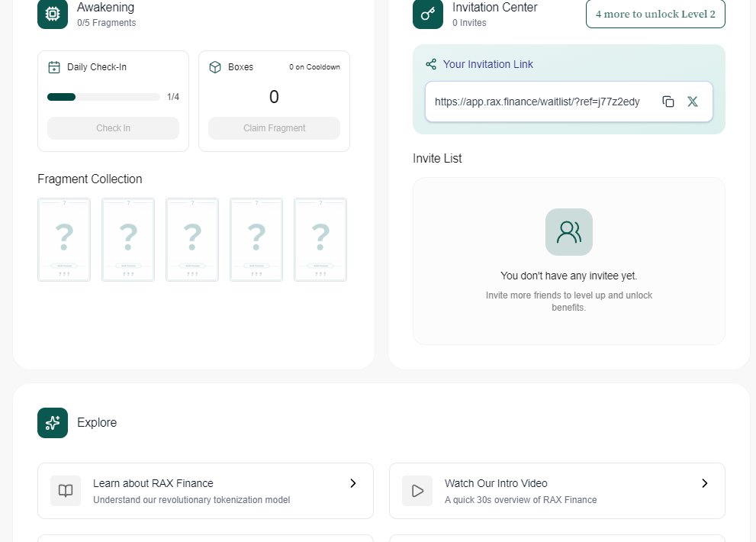The width and height of the screenshot is (756, 542).
Task: Click the Explore sparkle icon
Action: 53,423
